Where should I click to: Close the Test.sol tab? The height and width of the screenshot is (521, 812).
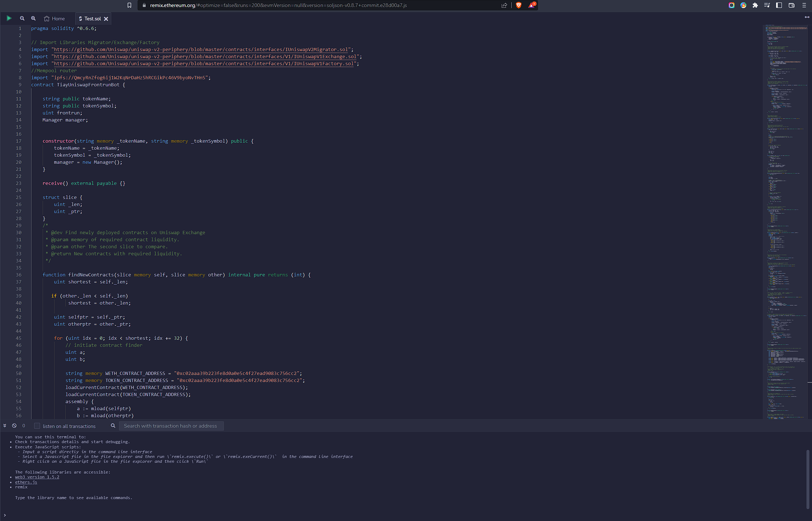106,19
